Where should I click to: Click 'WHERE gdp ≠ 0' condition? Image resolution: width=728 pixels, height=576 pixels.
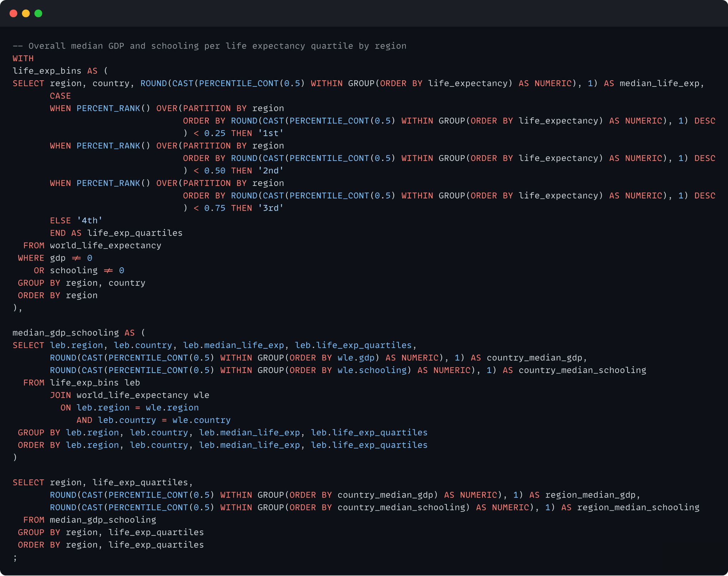point(55,258)
